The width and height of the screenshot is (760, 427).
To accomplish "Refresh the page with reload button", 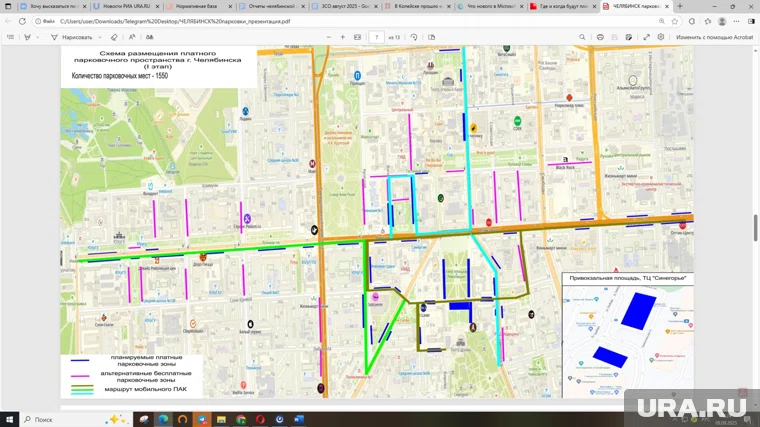I will [x=22, y=20].
